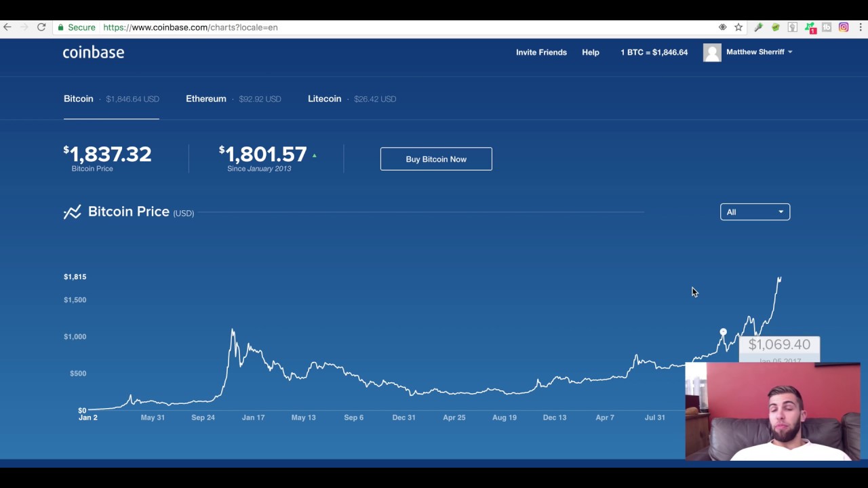Click the user avatar picture

pyautogui.click(x=712, y=52)
